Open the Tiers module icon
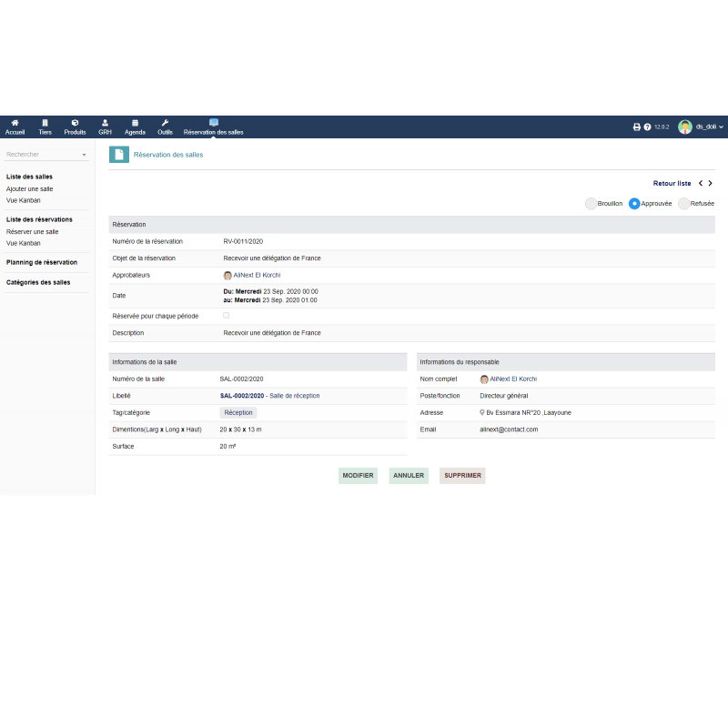The height and width of the screenshot is (728, 728). pos(45,123)
